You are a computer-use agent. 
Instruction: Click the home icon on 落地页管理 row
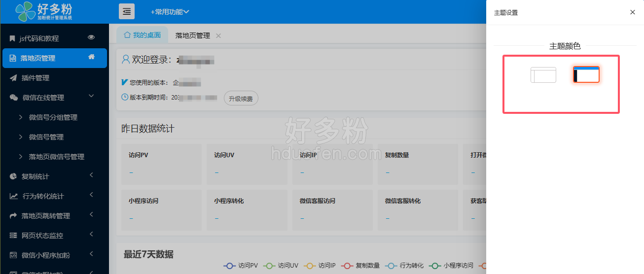click(91, 57)
